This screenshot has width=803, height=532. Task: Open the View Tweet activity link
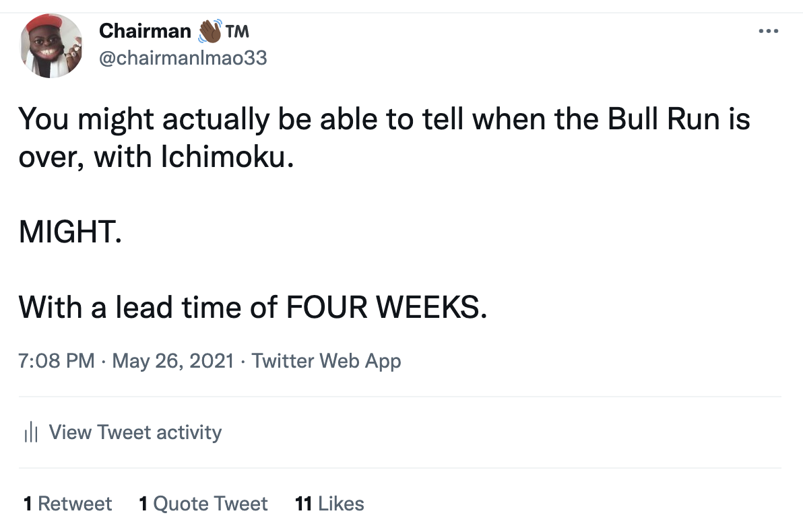pos(135,432)
